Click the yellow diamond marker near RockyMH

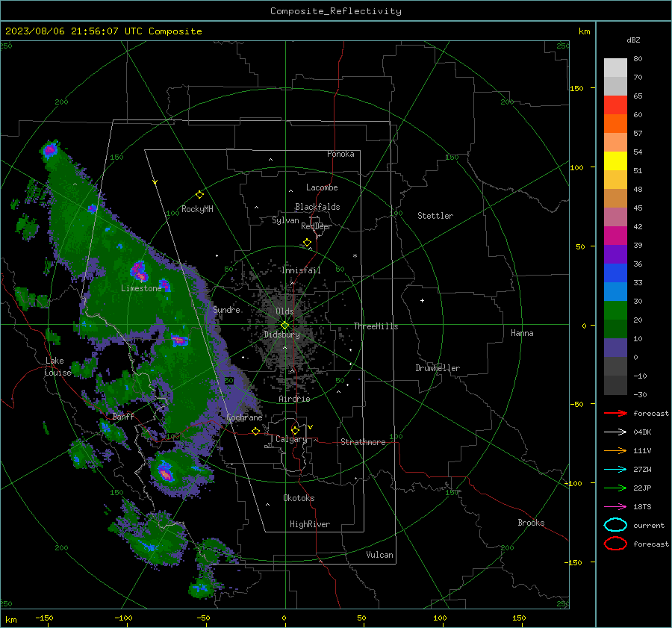pos(199,195)
